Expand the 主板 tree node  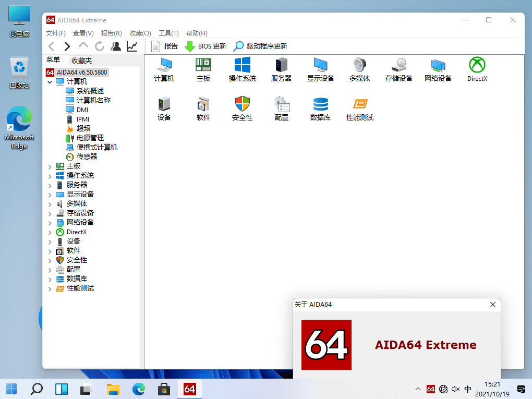50,166
